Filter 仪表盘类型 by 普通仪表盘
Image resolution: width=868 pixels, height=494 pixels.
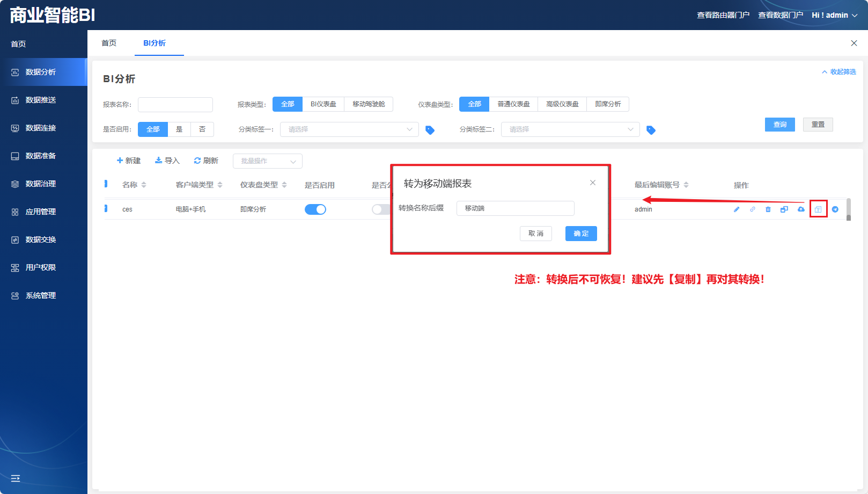[x=513, y=104]
